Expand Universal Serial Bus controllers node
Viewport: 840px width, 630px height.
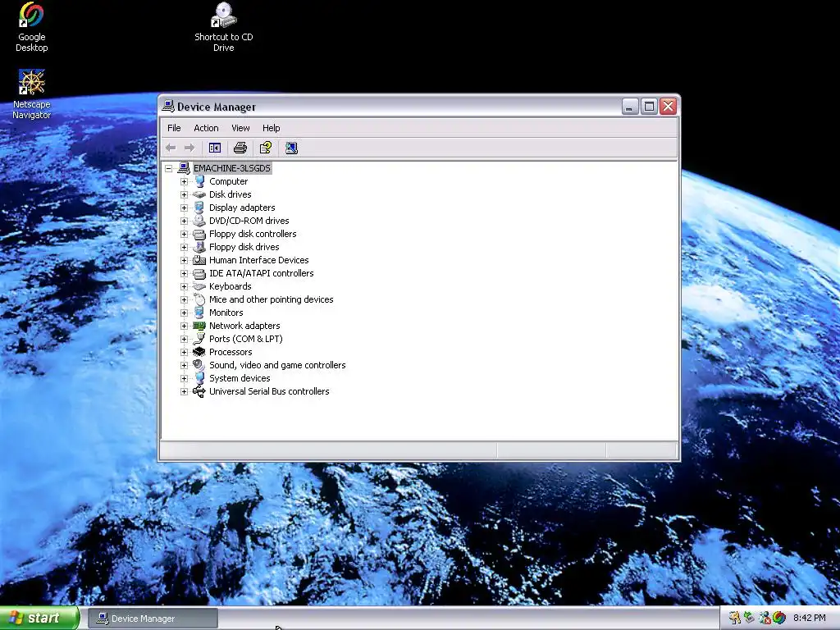click(185, 391)
